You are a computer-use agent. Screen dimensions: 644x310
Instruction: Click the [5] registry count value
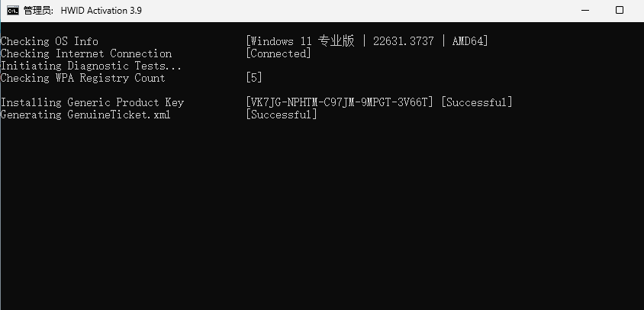point(254,78)
